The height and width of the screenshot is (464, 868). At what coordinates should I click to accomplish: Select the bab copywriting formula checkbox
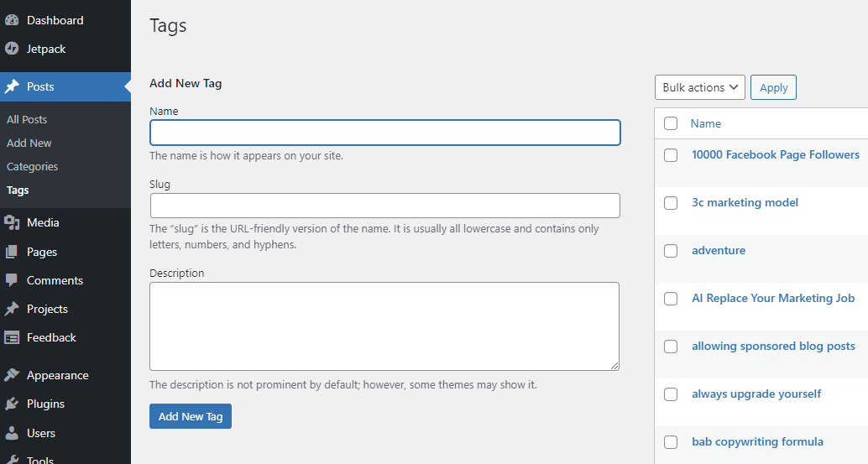[671, 442]
